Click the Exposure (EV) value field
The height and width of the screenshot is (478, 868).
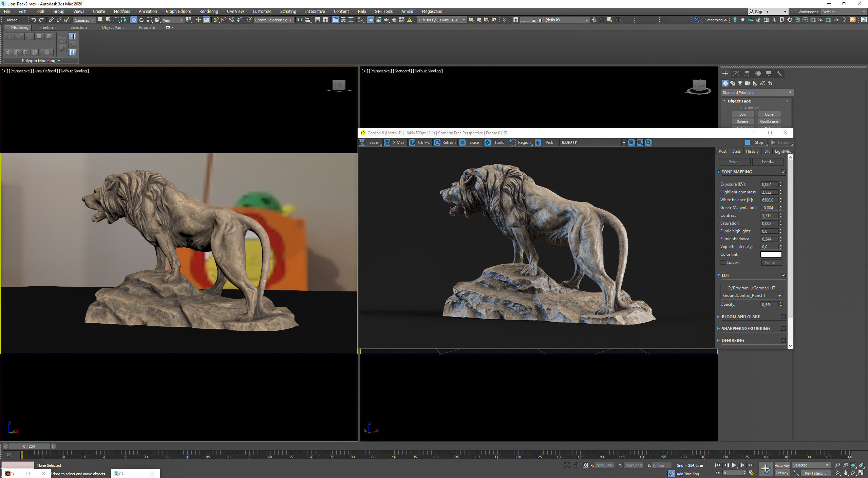click(769, 184)
